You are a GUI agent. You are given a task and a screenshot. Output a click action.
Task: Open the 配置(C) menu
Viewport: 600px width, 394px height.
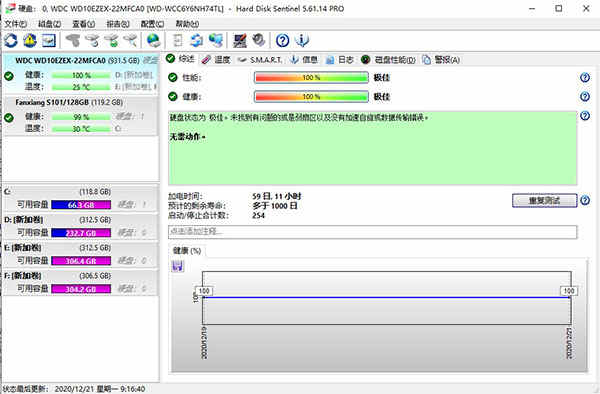tap(152, 24)
